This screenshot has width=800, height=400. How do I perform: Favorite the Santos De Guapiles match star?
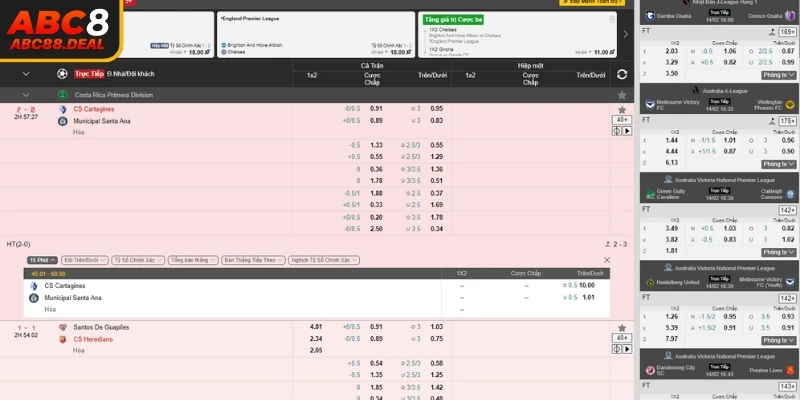pos(622,327)
